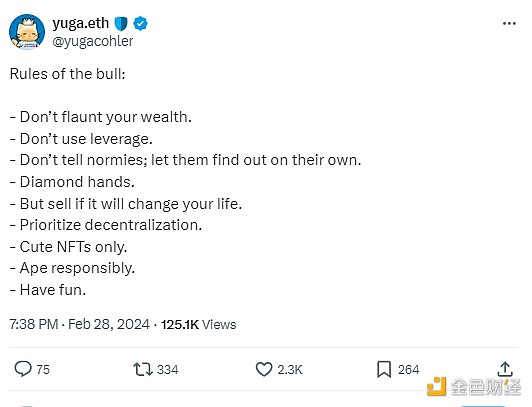Show the 334 reposts count

167,369
